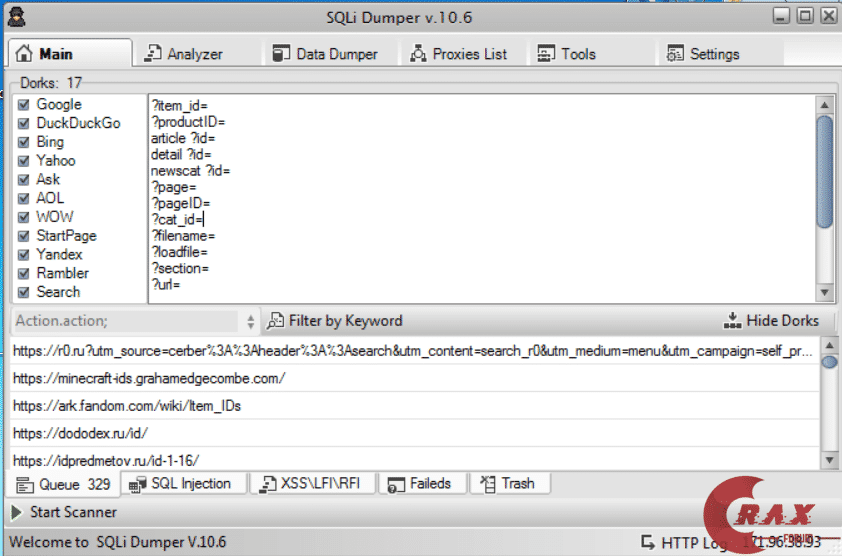
Task: Click the Start Scanner label
Action: 73,512
